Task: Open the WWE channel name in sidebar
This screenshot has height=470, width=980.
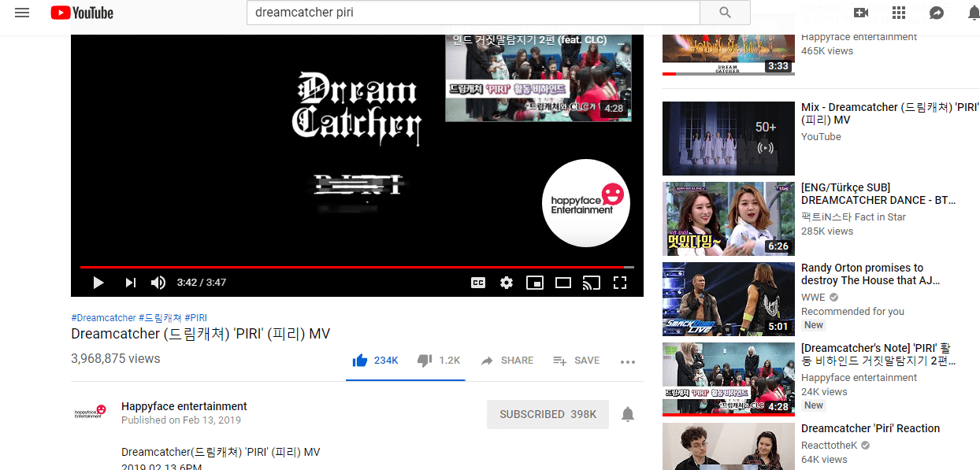Action: coord(813,298)
